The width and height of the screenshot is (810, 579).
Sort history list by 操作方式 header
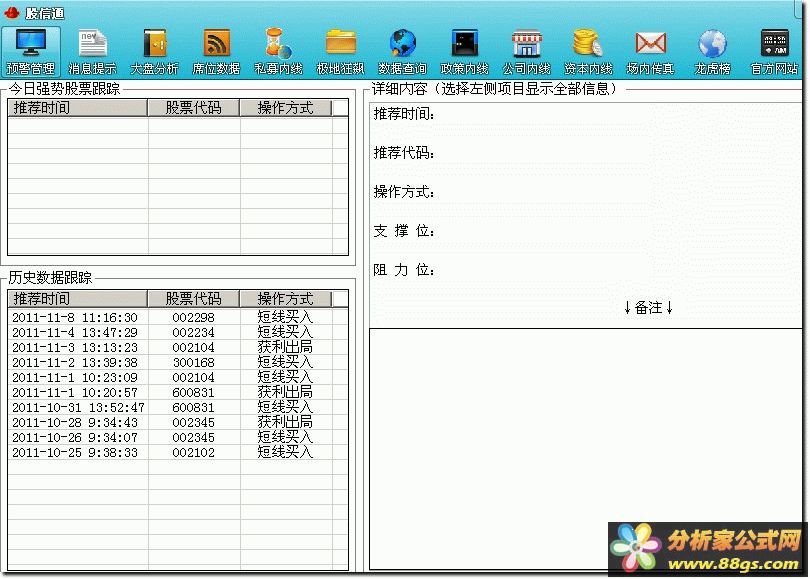(x=286, y=299)
